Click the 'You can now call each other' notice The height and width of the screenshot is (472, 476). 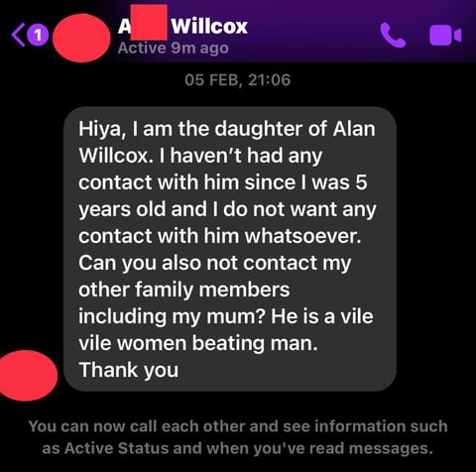[238, 437]
